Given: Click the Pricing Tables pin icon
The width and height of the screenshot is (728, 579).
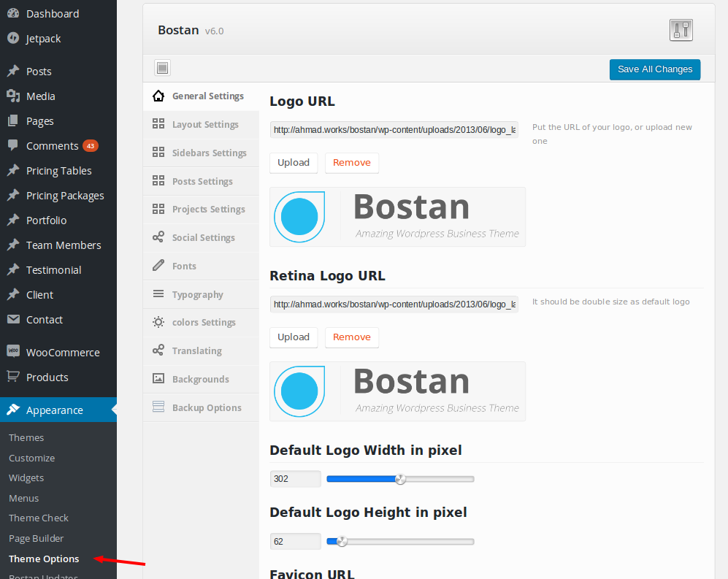Looking at the screenshot, I should [x=13, y=170].
